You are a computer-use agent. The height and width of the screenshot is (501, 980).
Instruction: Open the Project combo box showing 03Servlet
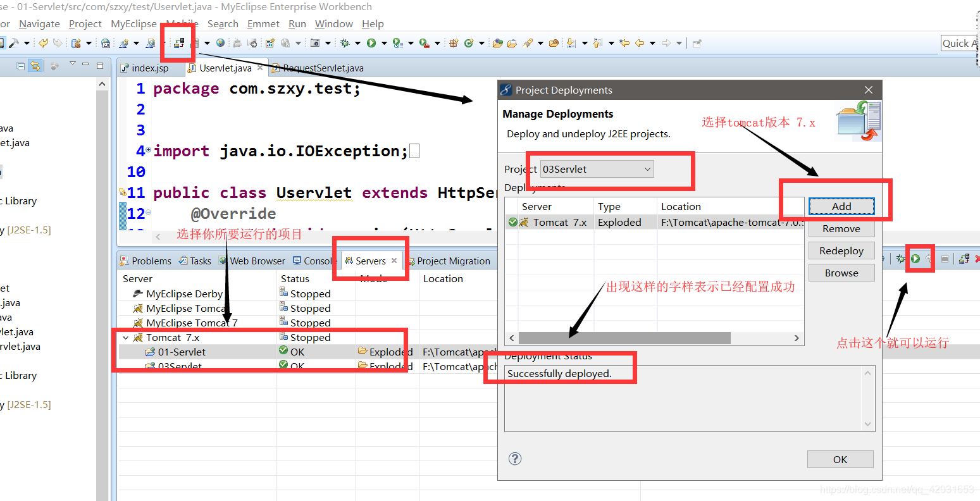597,169
